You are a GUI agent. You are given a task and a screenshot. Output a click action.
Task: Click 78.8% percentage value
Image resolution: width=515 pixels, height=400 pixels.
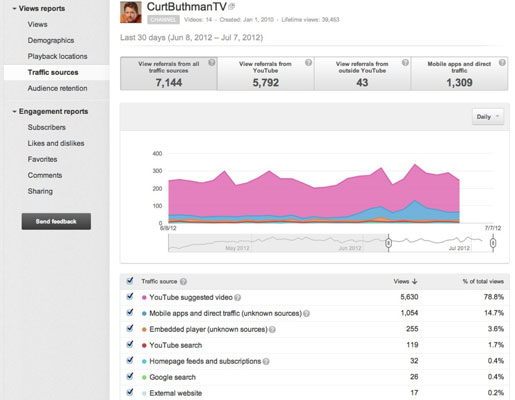pos(494,297)
